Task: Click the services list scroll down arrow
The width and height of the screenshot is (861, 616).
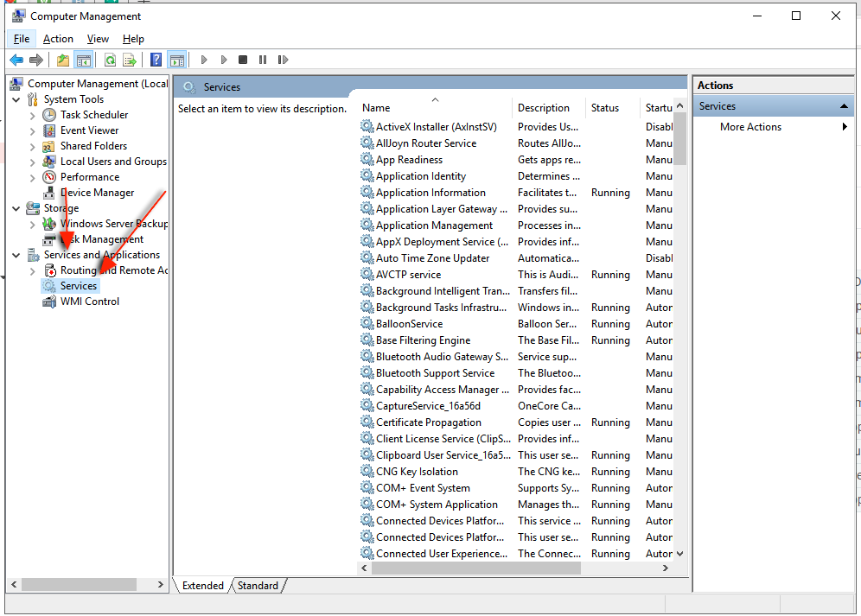Action: [x=679, y=554]
